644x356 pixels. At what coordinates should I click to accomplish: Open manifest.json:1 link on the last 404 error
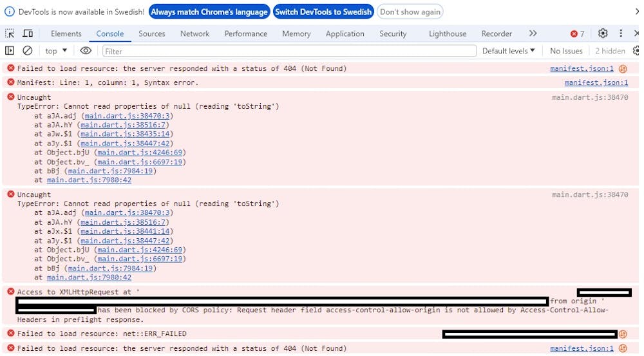582,349
